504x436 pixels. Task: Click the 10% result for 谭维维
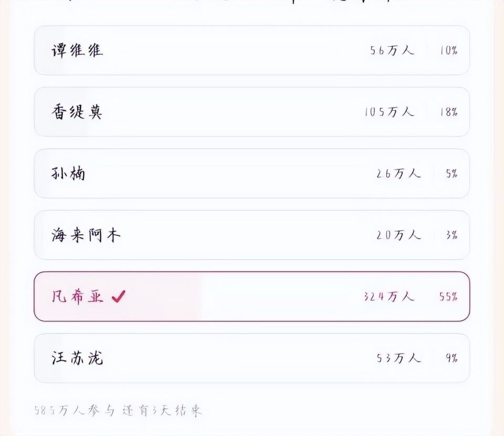click(449, 50)
